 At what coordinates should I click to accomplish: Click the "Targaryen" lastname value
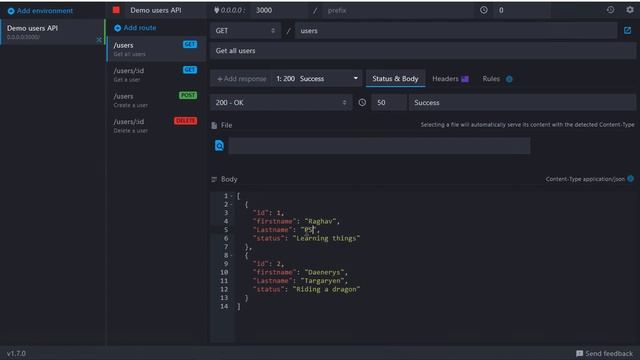[x=322, y=281]
